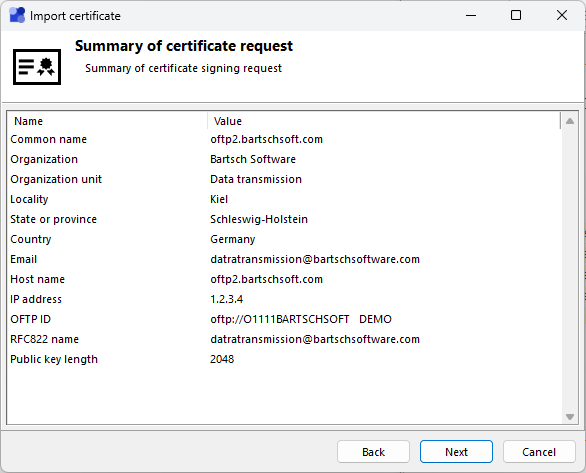Click the value Germany

[x=233, y=239]
